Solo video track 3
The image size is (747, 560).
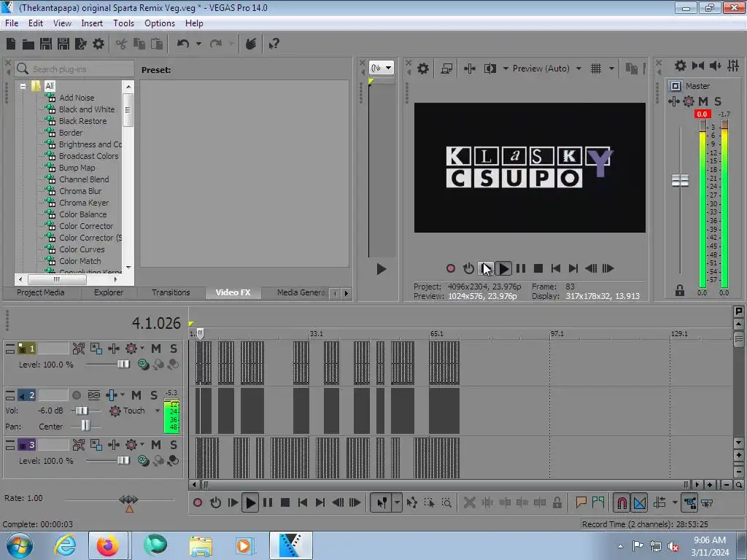[x=174, y=445]
